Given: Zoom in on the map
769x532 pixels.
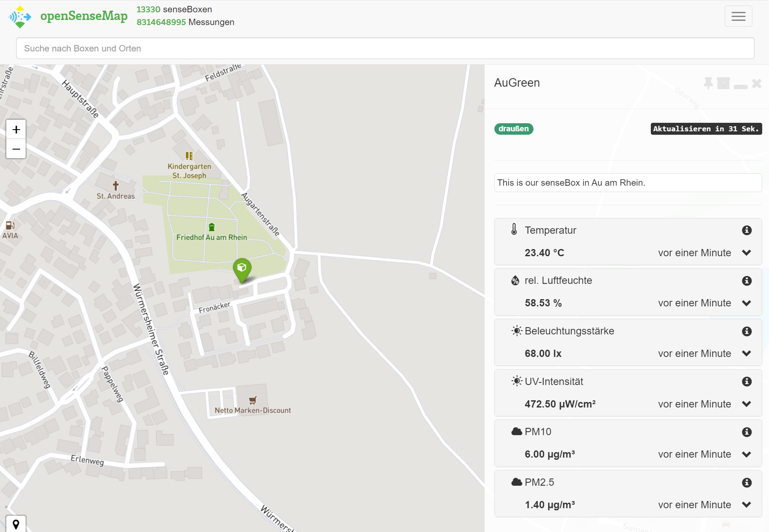Looking at the screenshot, I should tap(16, 130).
